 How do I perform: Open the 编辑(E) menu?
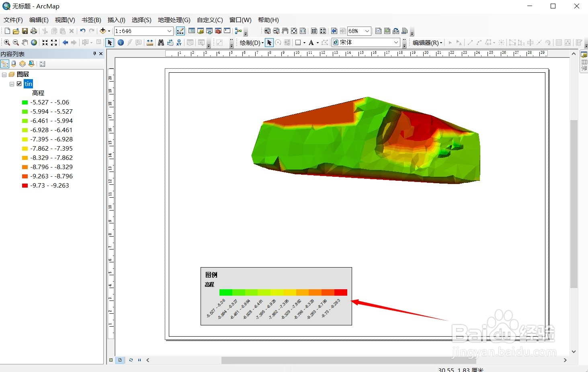click(x=39, y=20)
